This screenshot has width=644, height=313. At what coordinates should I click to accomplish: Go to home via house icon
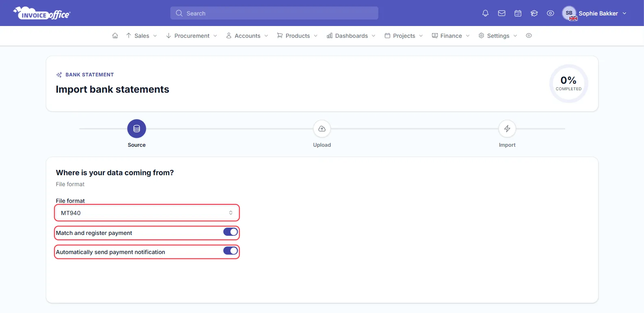point(115,36)
